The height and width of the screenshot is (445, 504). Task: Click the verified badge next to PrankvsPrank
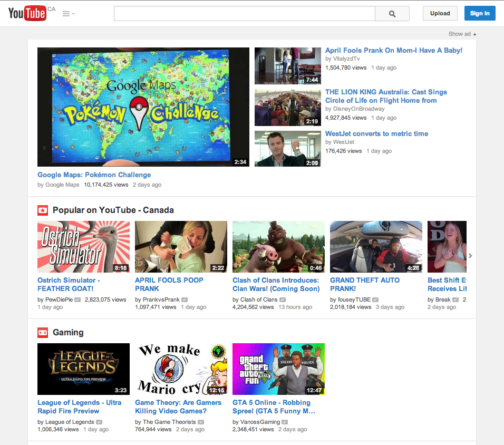pyautogui.click(x=184, y=299)
